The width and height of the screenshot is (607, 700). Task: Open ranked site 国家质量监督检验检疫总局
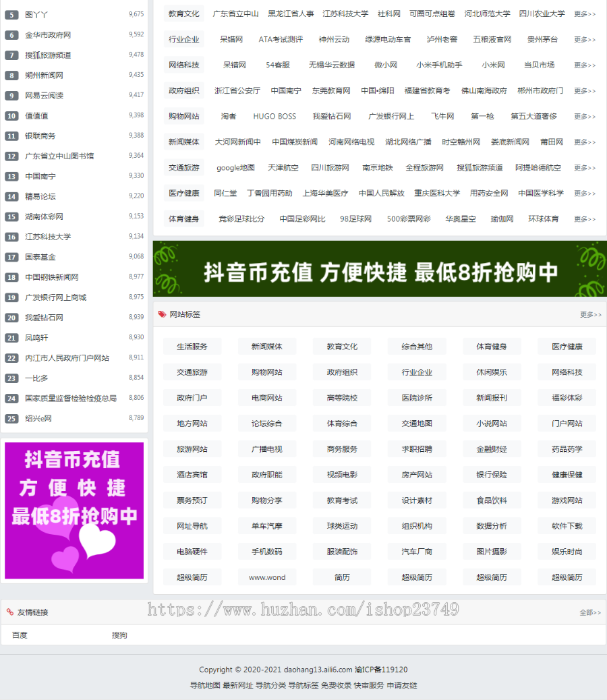coord(71,398)
